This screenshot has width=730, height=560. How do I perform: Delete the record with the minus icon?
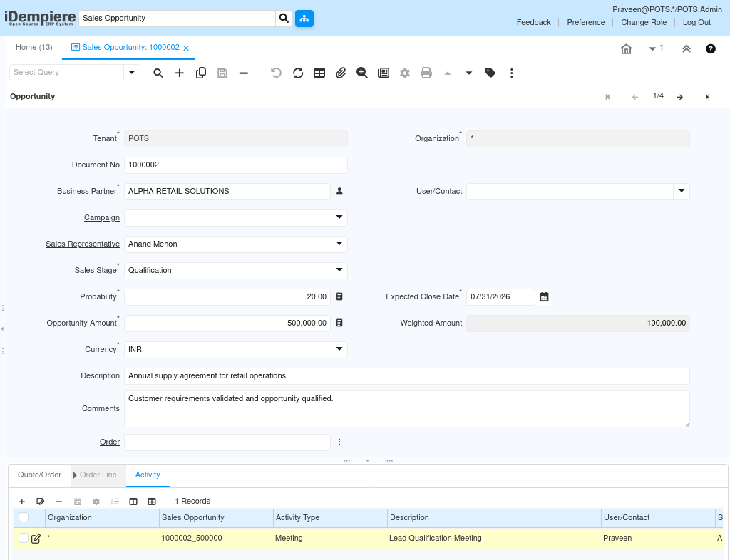(x=244, y=73)
